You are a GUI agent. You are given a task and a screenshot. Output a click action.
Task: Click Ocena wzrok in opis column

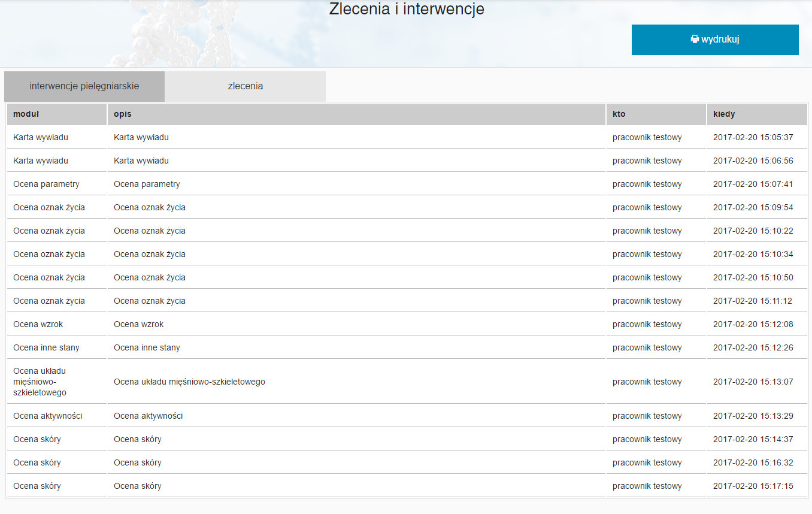pos(138,324)
